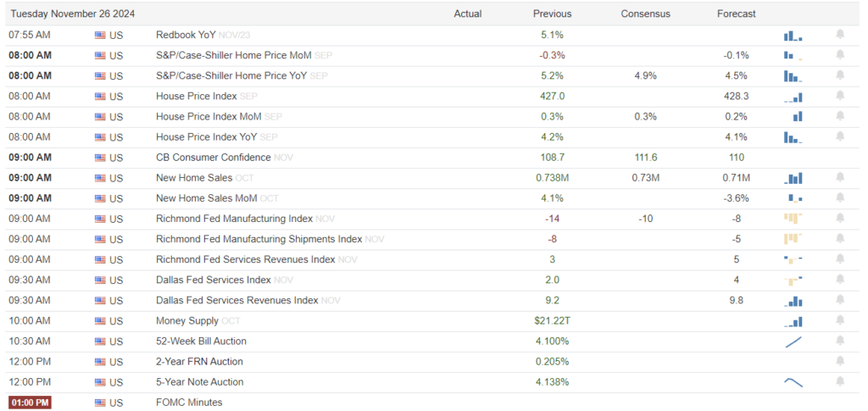Screen dimensions: 868x411
Task: Open the Richmond Fed Manufacturing Index chart icon
Action: [x=793, y=219]
